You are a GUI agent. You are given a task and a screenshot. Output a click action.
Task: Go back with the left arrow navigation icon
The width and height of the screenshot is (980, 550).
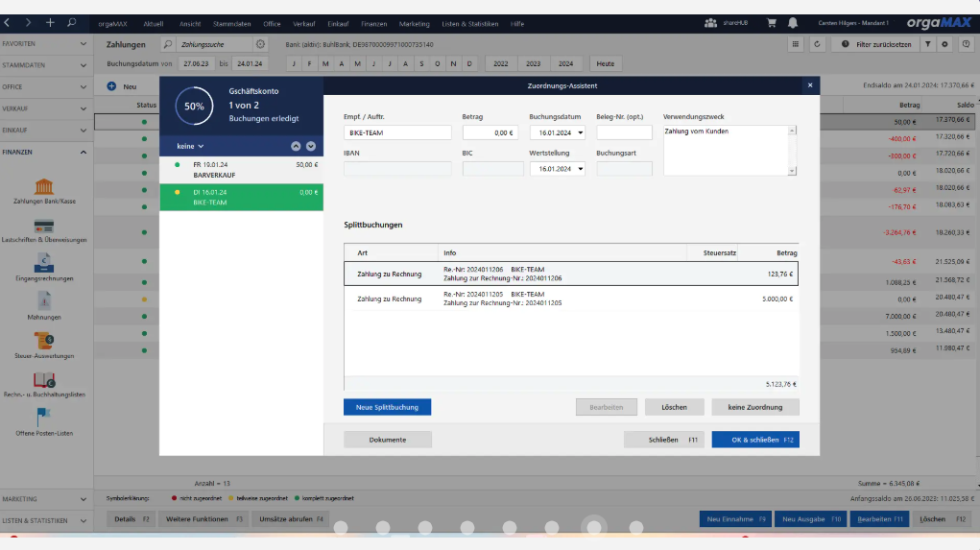click(7, 22)
